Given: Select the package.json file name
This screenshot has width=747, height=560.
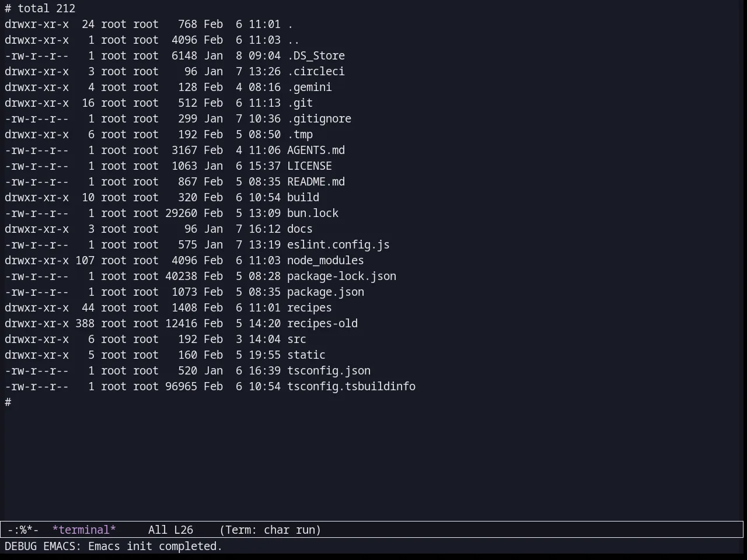Looking at the screenshot, I should click(x=325, y=292).
